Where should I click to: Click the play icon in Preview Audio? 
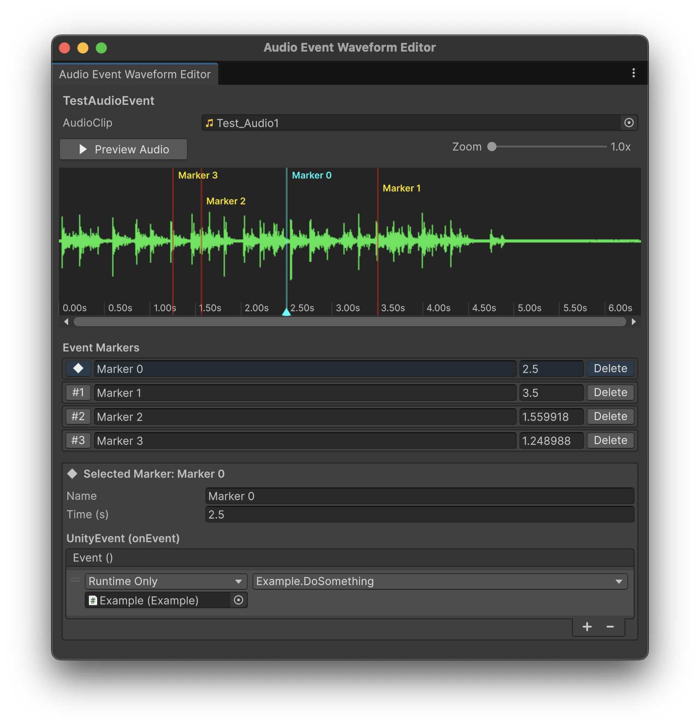click(83, 149)
